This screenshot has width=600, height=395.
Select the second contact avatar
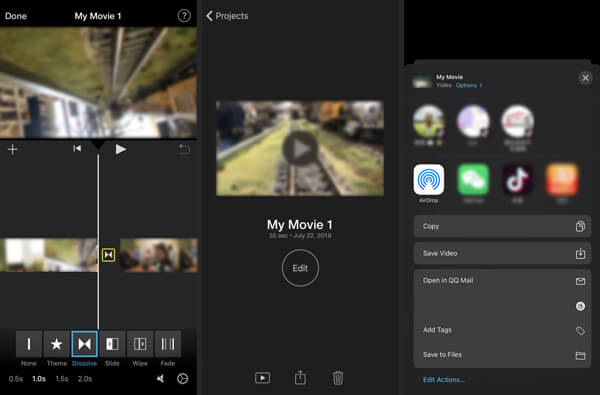473,121
